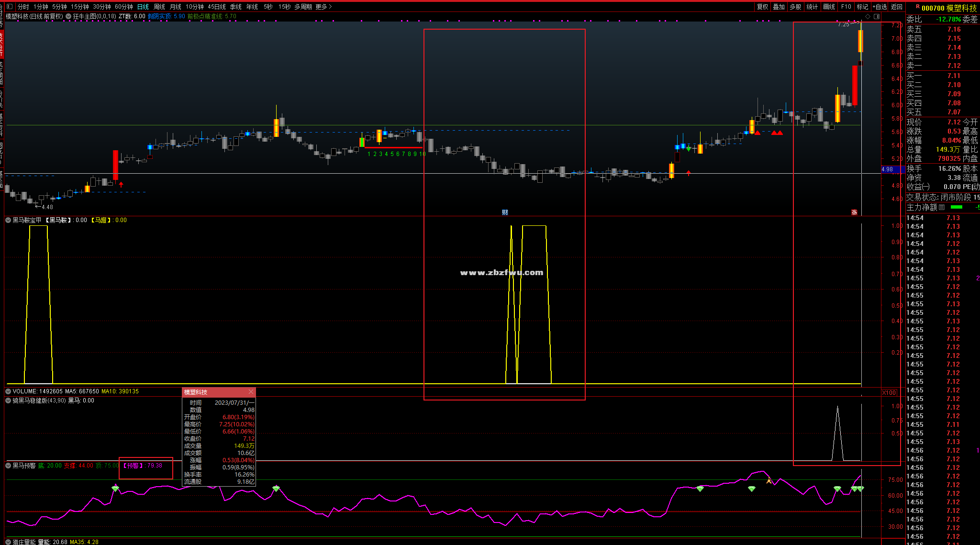Add stock via +自选 button
Image resolution: width=980 pixels, height=545 pixels.
[x=880, y=7]
